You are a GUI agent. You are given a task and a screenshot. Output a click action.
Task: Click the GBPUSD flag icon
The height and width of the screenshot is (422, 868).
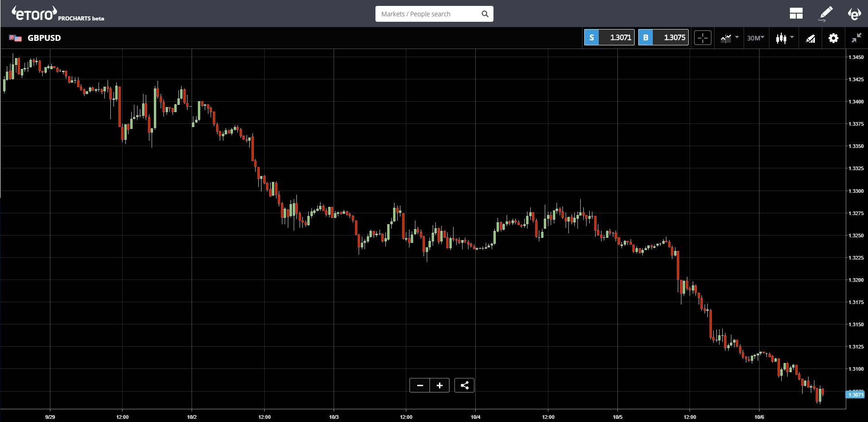point(15,38)
